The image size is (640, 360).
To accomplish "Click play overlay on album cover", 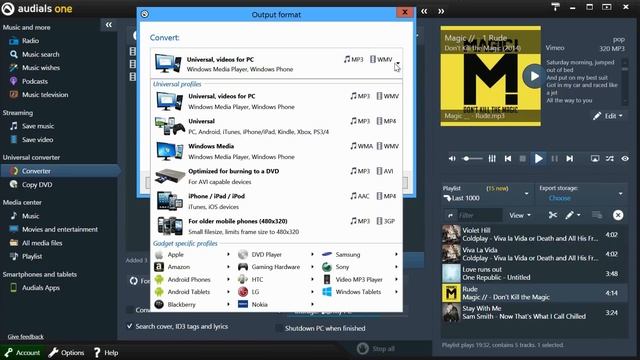I will pyautogui.click(x=533, y=76).
